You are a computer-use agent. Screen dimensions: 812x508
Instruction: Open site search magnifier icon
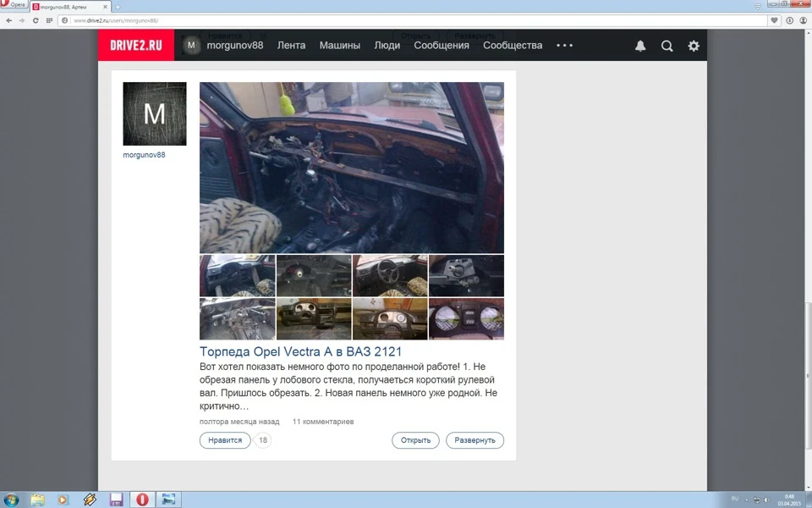(x=667, y=46)
